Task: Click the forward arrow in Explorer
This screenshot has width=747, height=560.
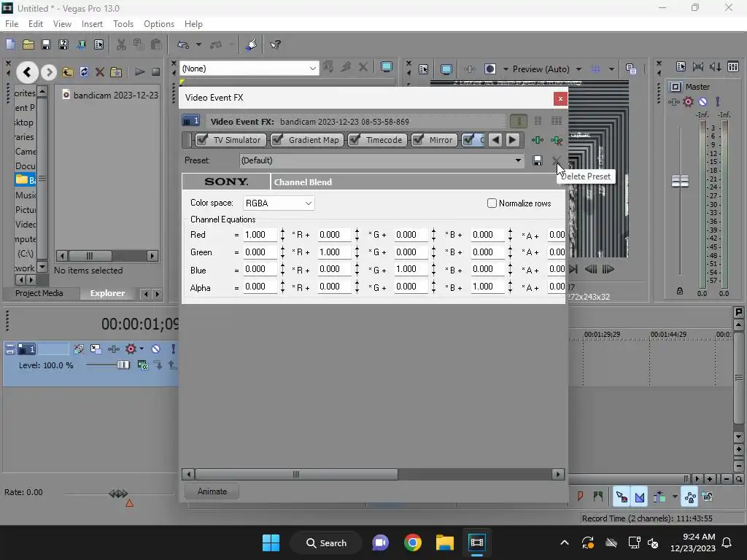Action: click(48, 72)
